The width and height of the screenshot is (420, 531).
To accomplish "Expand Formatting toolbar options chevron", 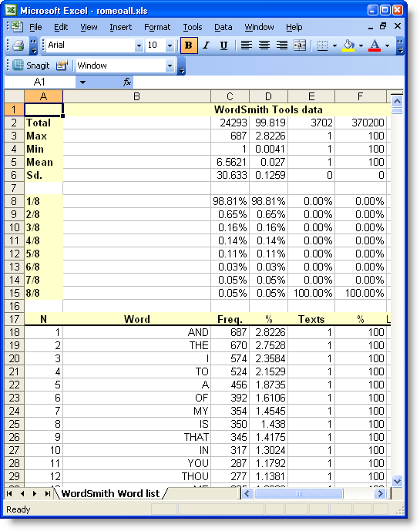I will point(400,46).
